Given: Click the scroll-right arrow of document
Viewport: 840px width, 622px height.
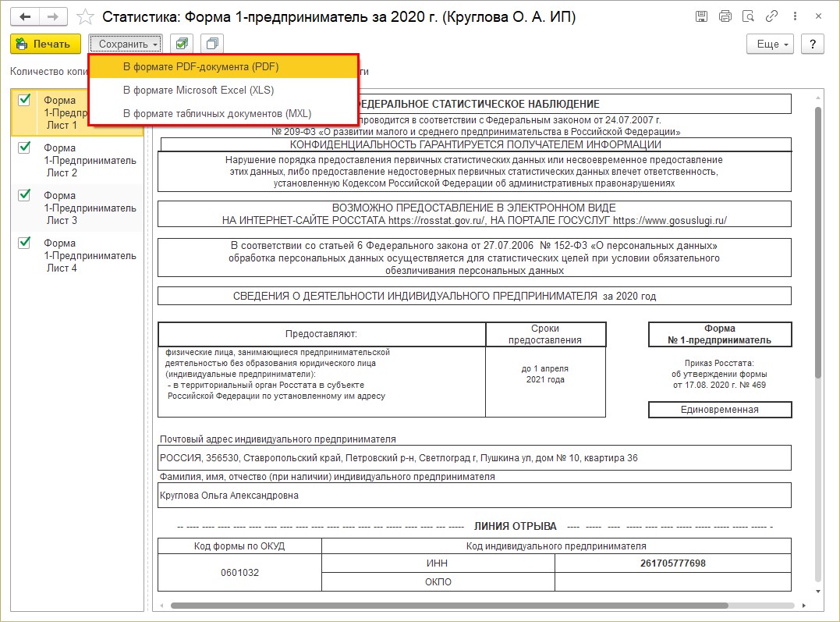Looking at the screenshot, I should click(x=803, y=606).
